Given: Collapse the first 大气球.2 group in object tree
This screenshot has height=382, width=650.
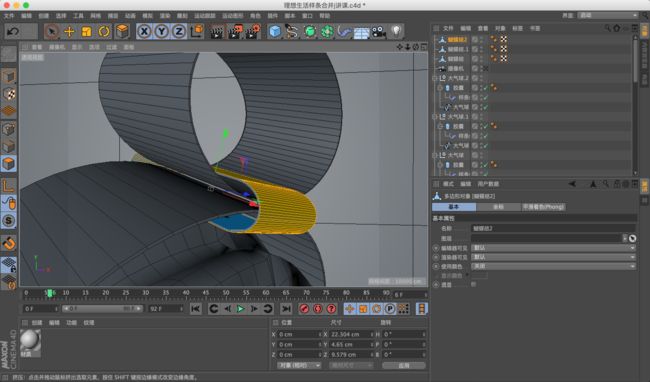Looking at the screenshot, I should 434,78.
